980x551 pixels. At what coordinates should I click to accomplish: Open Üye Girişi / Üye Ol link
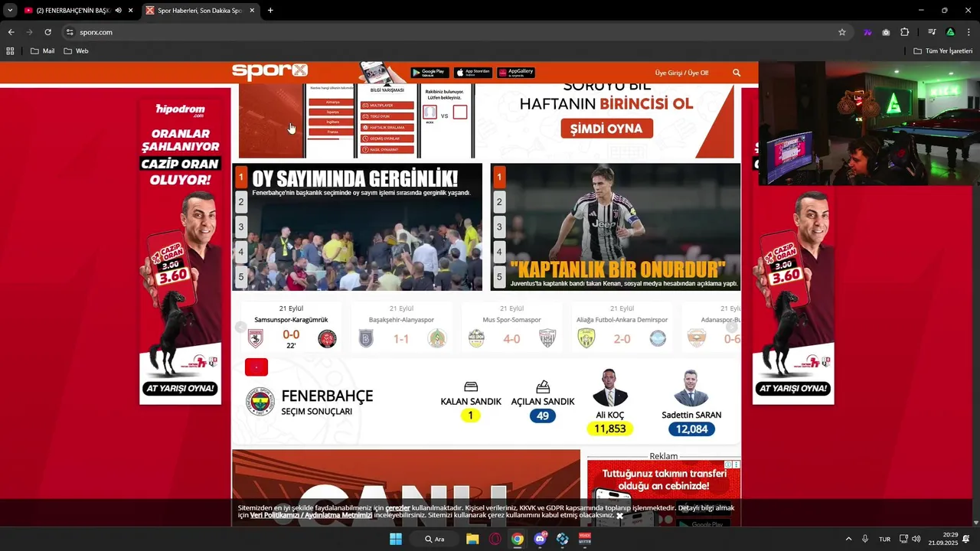681,73
